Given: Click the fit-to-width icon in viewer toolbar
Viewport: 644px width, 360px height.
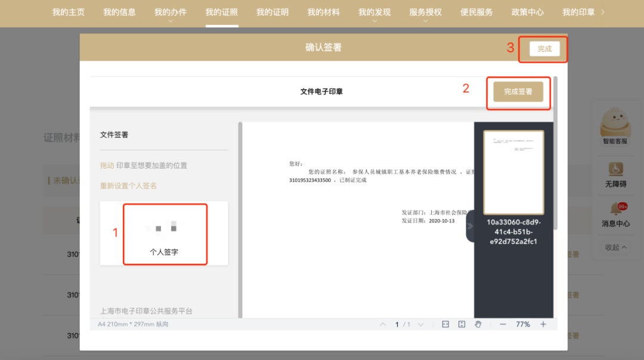Looking at the screenshot, I should click(445, 324).
